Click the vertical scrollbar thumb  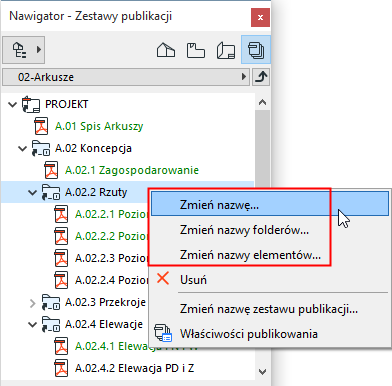click(x=262, y=149)
